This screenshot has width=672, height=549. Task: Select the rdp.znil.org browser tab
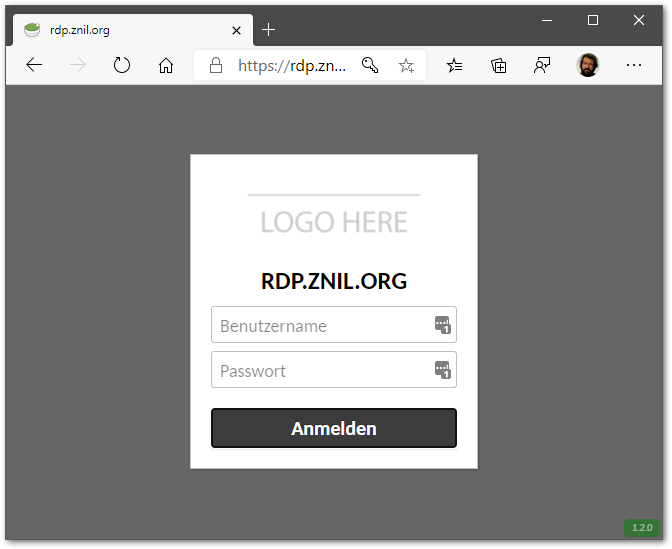(x=120, y=30)
